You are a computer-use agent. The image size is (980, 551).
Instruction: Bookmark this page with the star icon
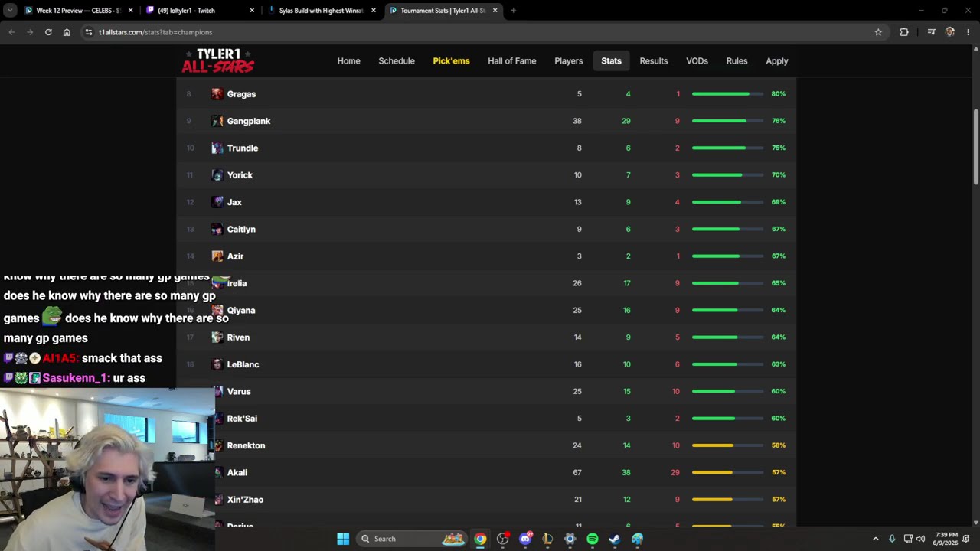(878, 32)
